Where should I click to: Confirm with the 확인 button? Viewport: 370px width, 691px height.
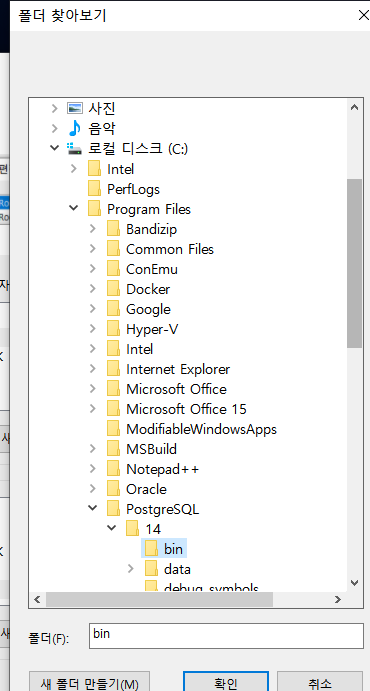[226, 681]
